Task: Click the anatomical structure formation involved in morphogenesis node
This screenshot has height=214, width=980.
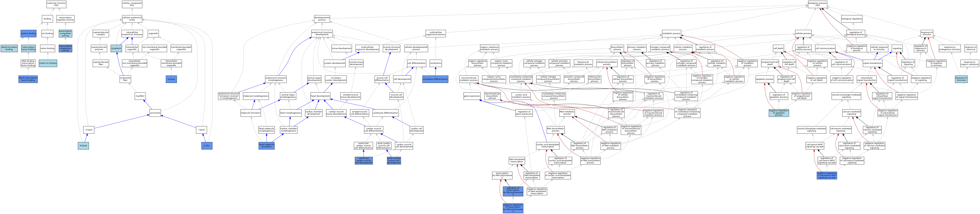Action: [229, 96]
